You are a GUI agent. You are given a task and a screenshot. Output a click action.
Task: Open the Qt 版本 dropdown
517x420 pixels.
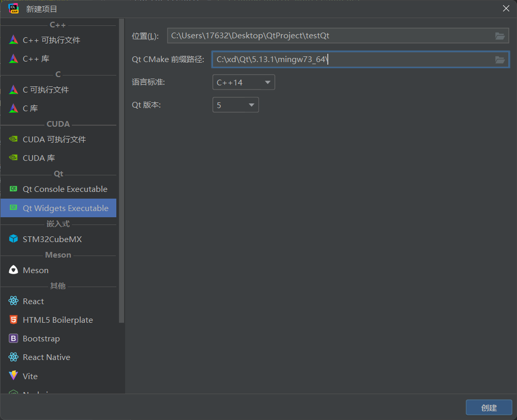click(x=235, y=105)
